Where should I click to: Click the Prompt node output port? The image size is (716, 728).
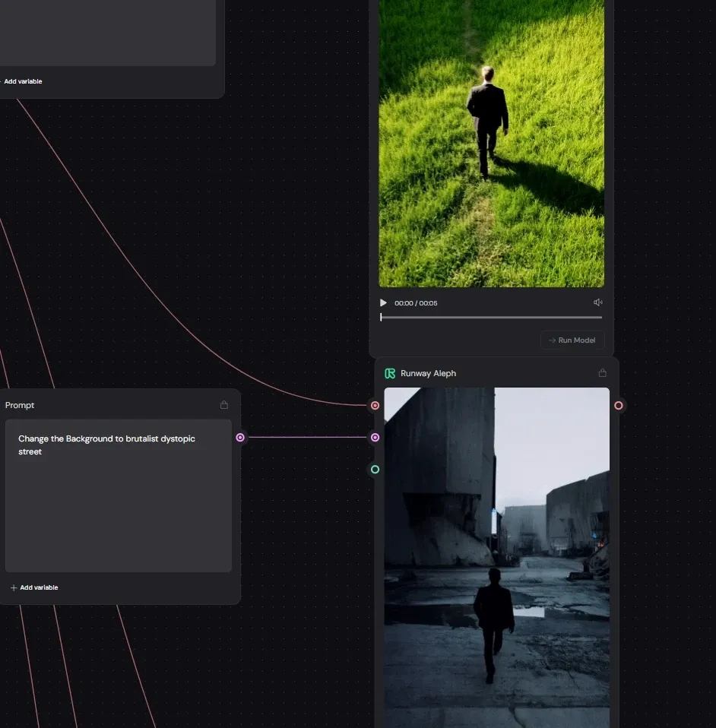(x=240, y=438)
